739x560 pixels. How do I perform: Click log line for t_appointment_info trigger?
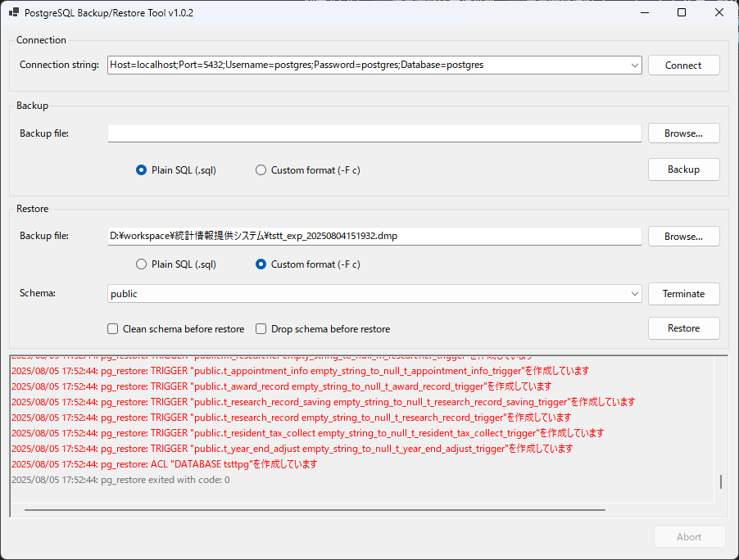pyautogui.click(x=300, y=371)
